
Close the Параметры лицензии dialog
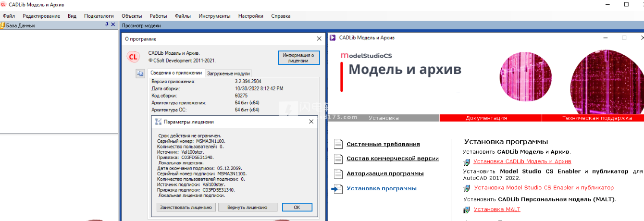coord(311,122)
